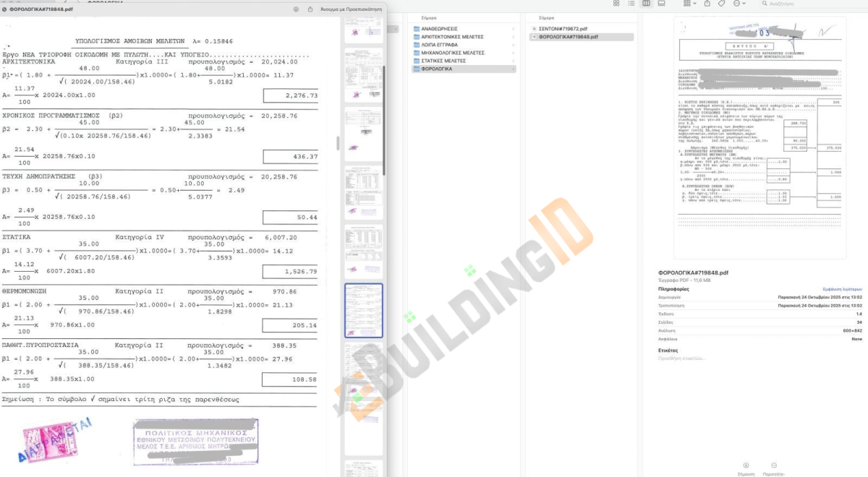
Task: Click the Άνοιγμα με Προεπισκόπηση button
Action: click(350, 9)
